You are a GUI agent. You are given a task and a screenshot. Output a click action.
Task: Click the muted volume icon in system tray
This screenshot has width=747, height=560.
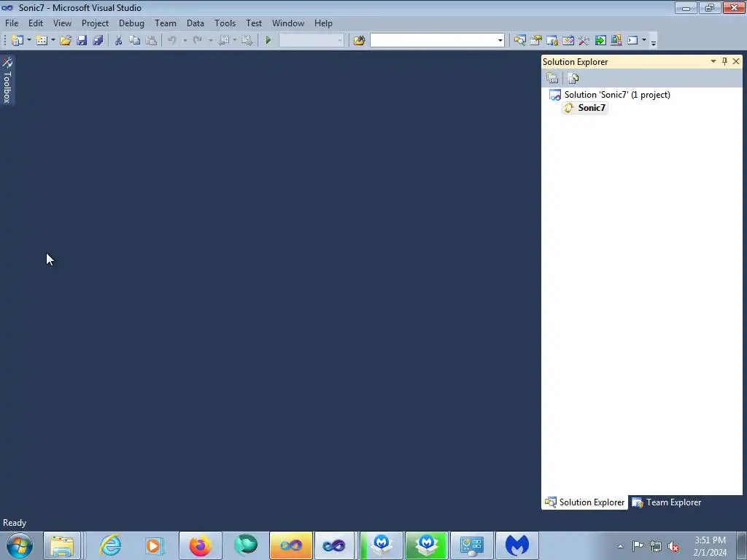(673, 546)
